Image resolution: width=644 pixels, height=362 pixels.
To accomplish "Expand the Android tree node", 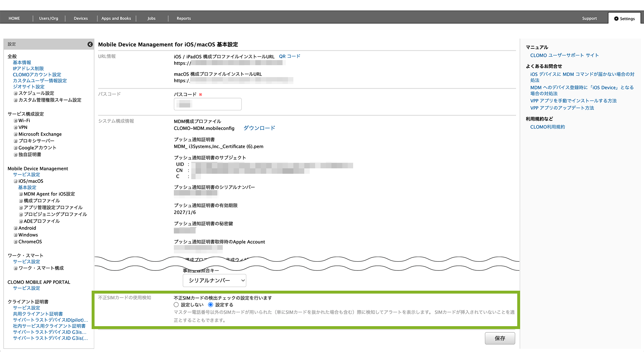I will (x=16, y=228).
